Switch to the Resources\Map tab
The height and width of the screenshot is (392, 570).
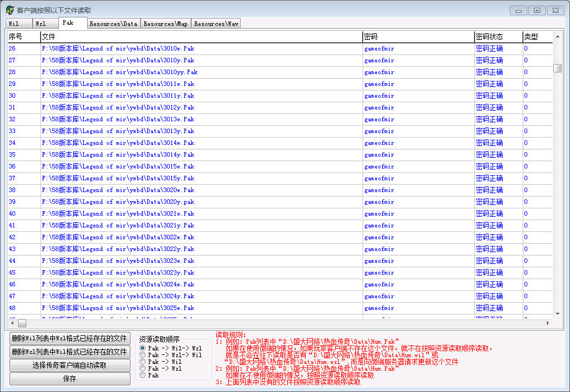click(x=165, y=24)
